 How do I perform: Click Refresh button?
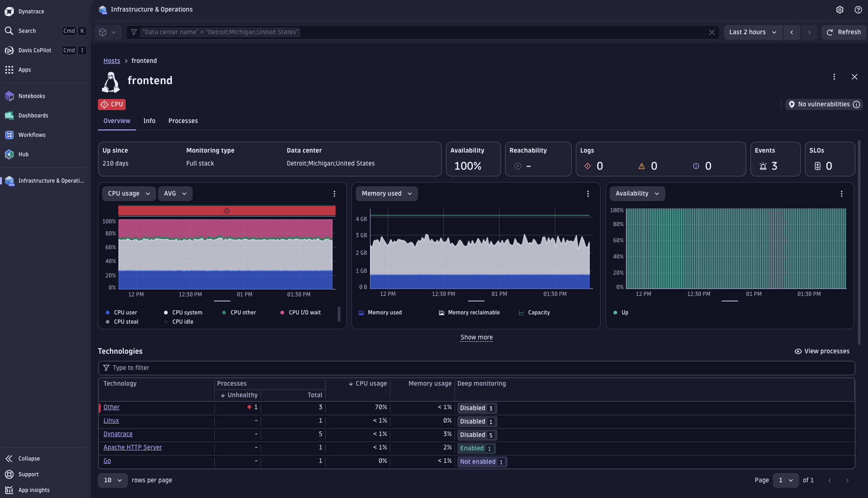point(844,32)
